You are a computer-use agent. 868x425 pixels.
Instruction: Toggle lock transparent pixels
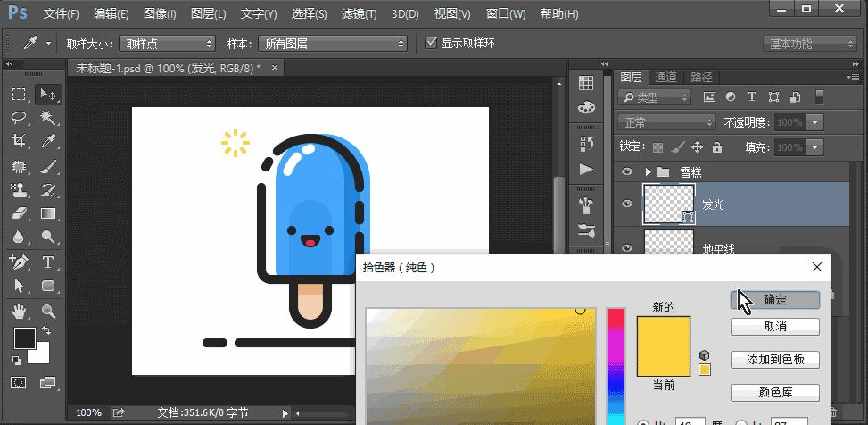[657, 147]
